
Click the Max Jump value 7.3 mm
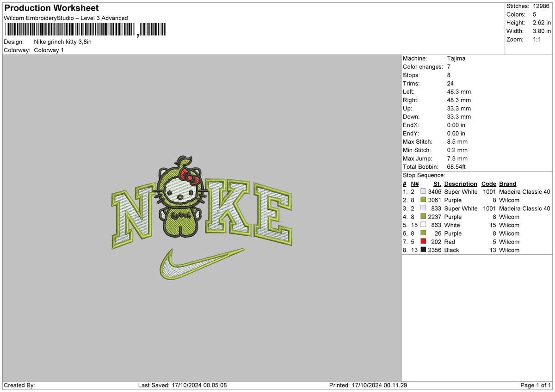click(x=457, y=158)
